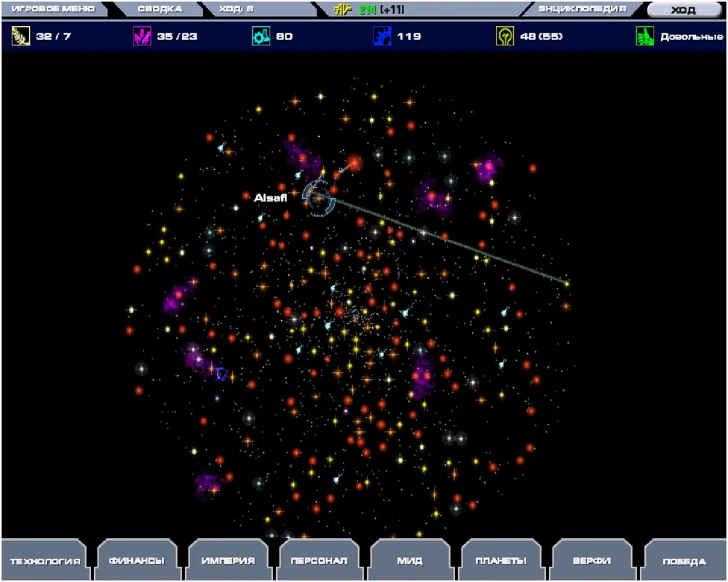Open the Энциклопедия encyclopedia
Viewport: 728px width, 582px height.
(x=582, y=9)
